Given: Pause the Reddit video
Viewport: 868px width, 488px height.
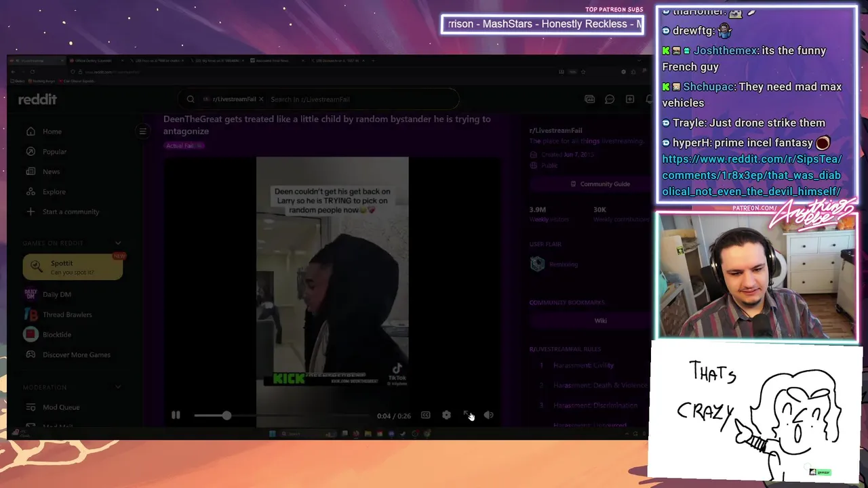Looking at the screenshot, I should (176, 415).
